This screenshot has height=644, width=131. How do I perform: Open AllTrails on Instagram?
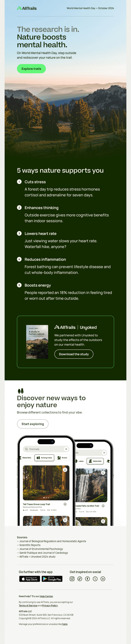tap(72, 578)
